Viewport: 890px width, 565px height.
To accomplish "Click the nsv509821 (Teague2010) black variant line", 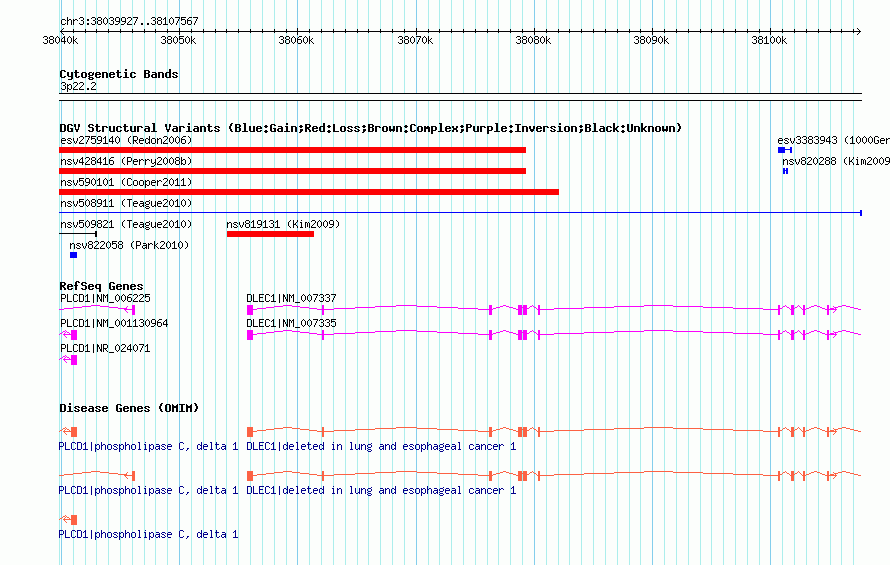I will click(78, 233).
